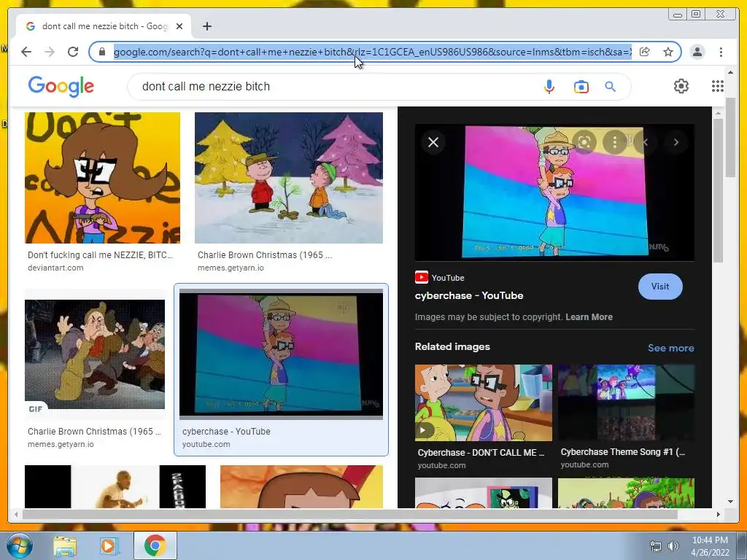Open the Google apps grid
Screen dimensions: 747x560
tap(718, 86)
